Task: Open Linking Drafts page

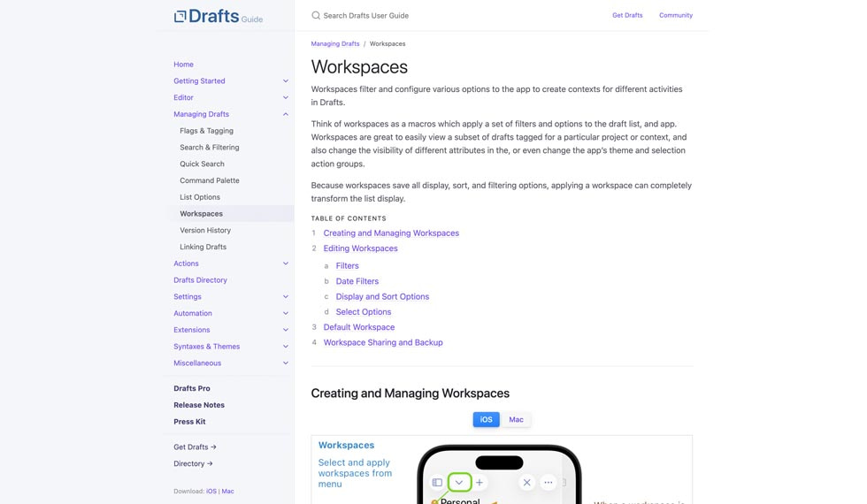Action: pos(203,247)
